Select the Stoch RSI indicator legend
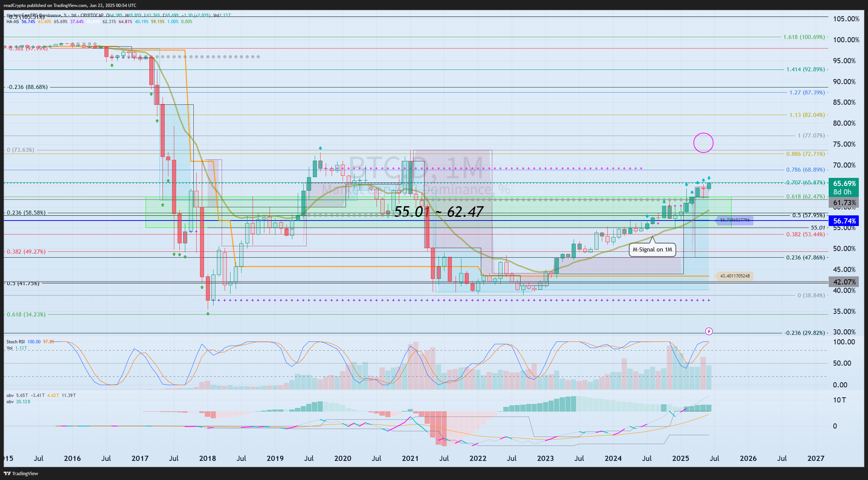The height and width of the screenshot is (480, 868). pyautogui.click(x=30, y=342)
